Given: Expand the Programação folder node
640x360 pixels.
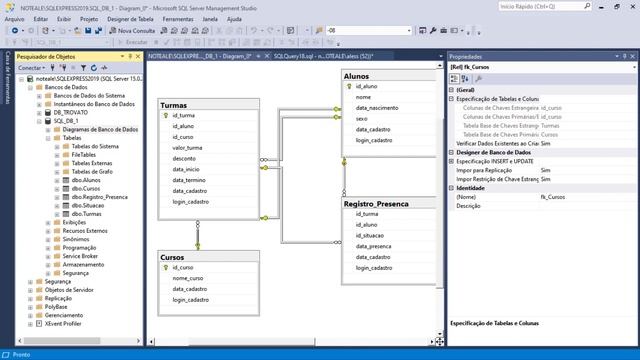Looking at the screenshot, I should 48,248.
